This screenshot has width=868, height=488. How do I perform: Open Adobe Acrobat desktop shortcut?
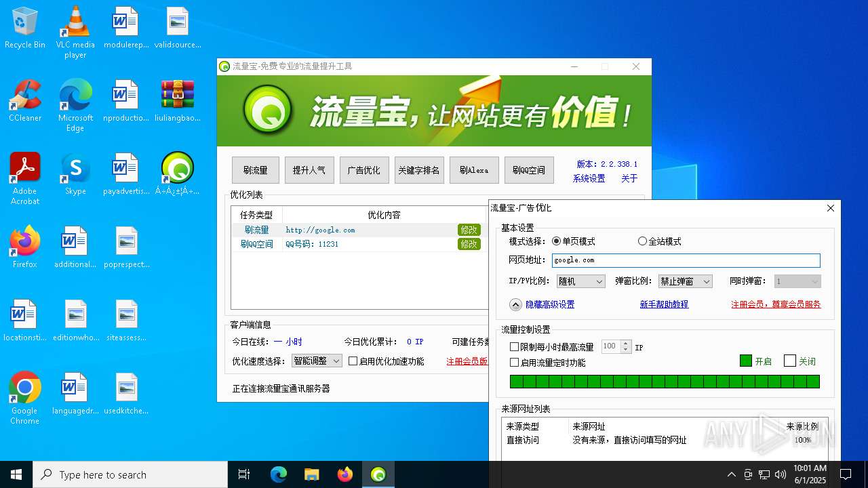point(25,178)
